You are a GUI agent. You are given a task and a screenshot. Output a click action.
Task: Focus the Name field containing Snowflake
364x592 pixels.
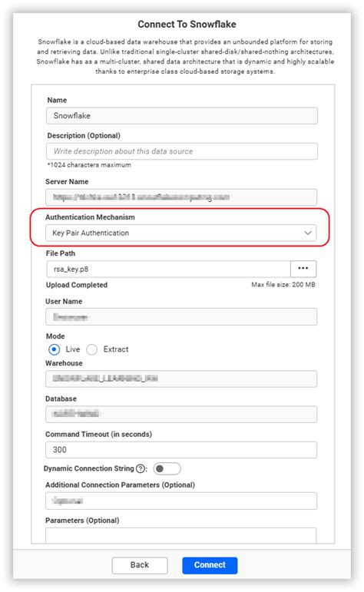[x=182, y=115]
